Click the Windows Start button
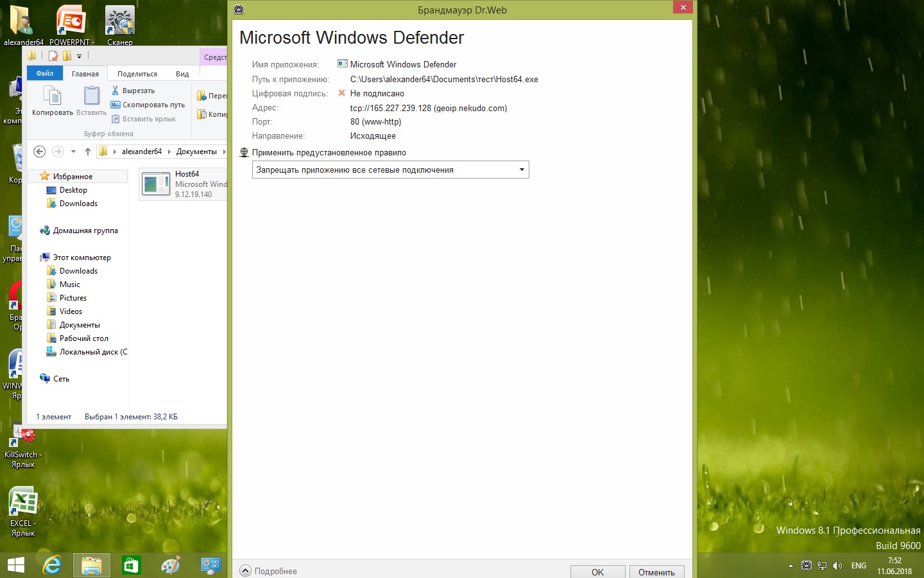 click(15, 565)
